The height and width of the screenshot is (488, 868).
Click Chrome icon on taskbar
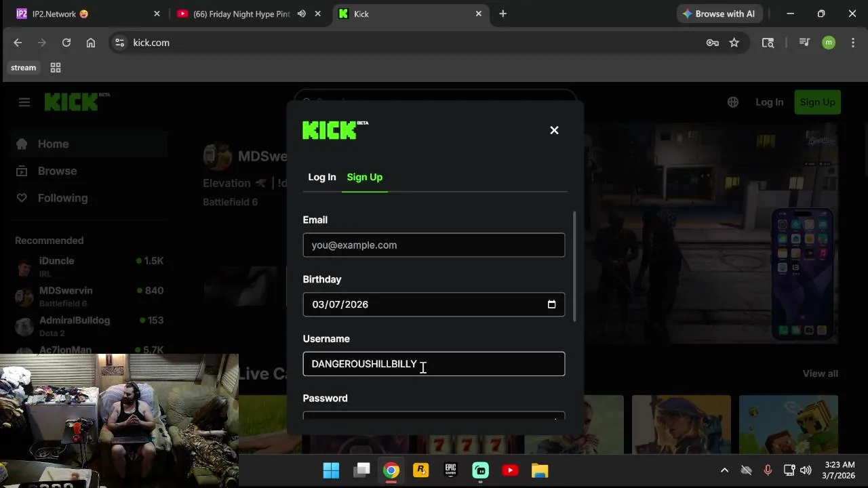click(391, 470)
